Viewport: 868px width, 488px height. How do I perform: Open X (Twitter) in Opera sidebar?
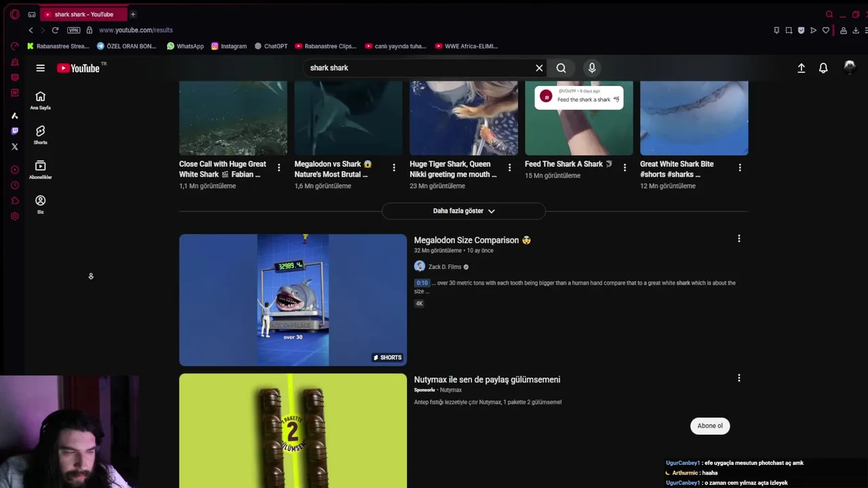tap(15, 146)
